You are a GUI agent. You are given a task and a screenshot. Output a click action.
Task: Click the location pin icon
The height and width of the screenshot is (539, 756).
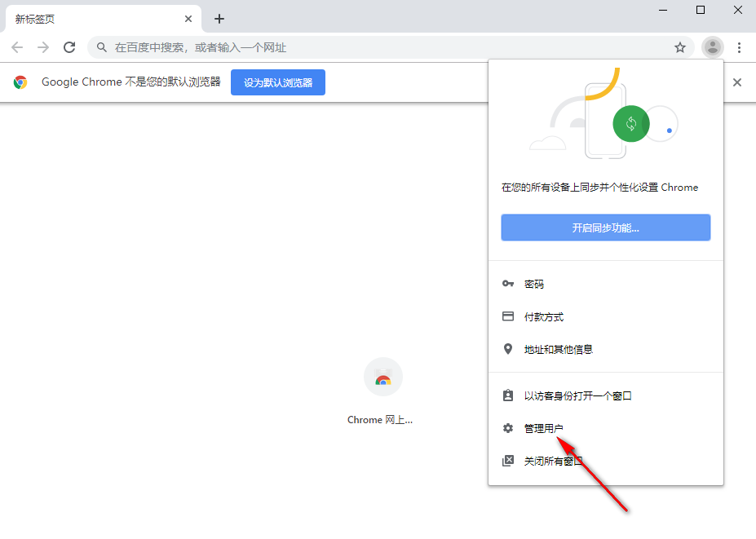(x=508, y=348)
